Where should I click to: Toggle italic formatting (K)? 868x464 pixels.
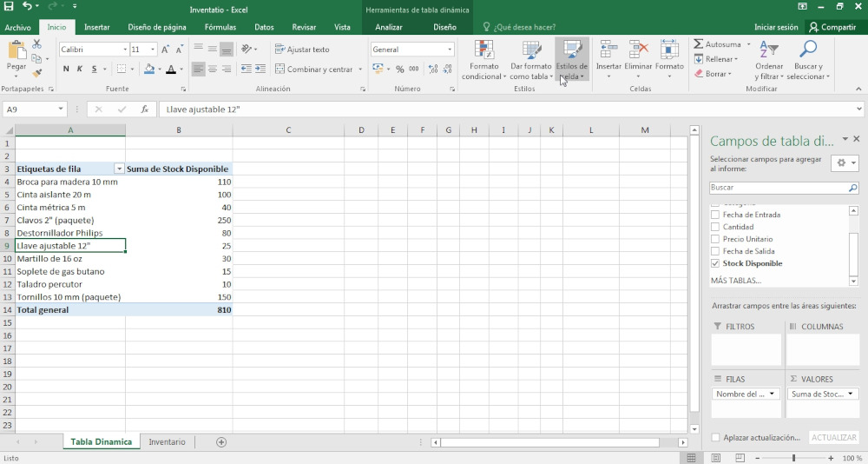tap(80, 69)
